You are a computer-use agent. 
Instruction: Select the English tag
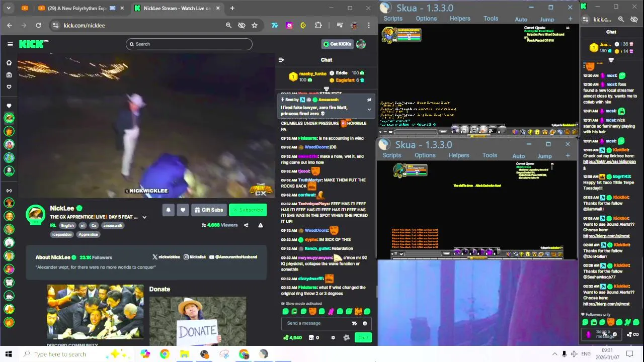(67, 226)
